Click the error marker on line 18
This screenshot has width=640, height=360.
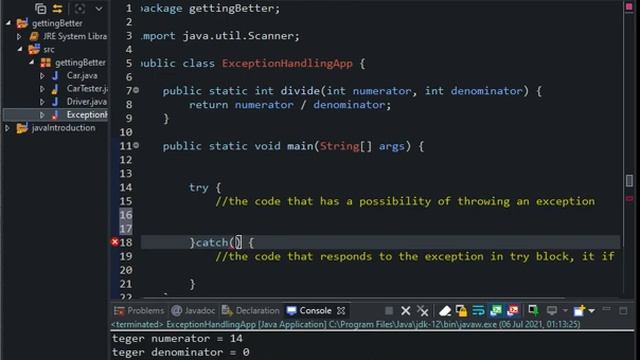click(x=115, y=242)
